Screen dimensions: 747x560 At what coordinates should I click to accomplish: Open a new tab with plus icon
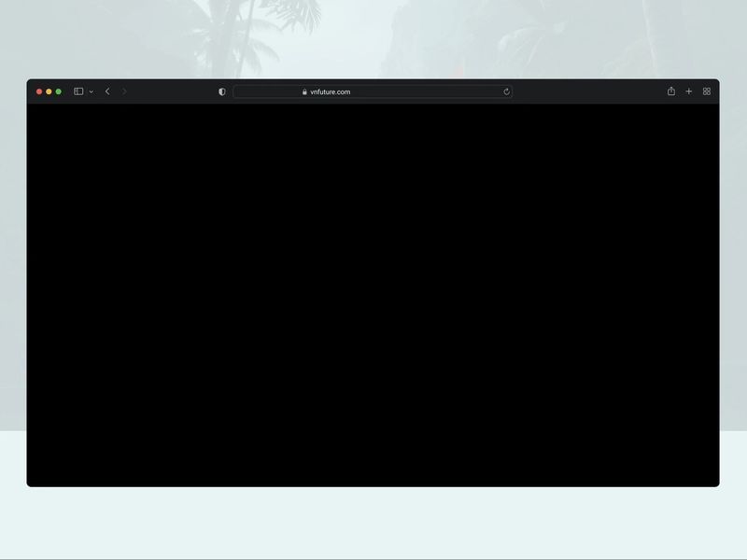689,91
